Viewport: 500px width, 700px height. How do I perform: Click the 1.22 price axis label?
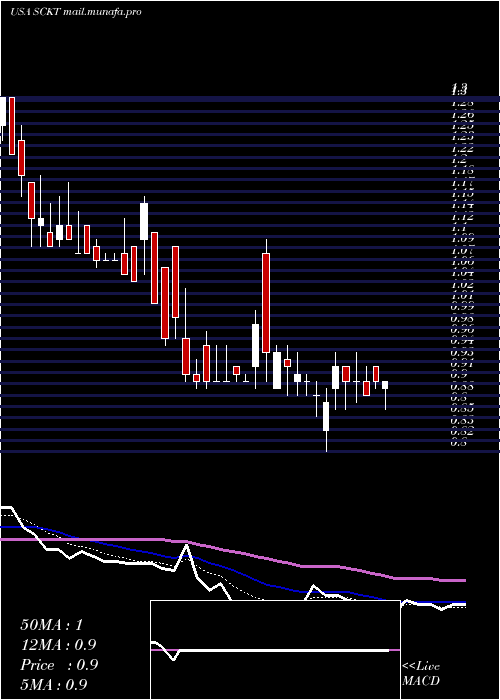click(462, 149)
